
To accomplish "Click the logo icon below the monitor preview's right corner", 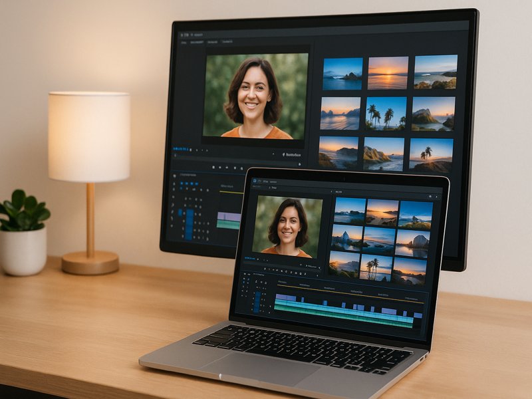I will (282, 155).
